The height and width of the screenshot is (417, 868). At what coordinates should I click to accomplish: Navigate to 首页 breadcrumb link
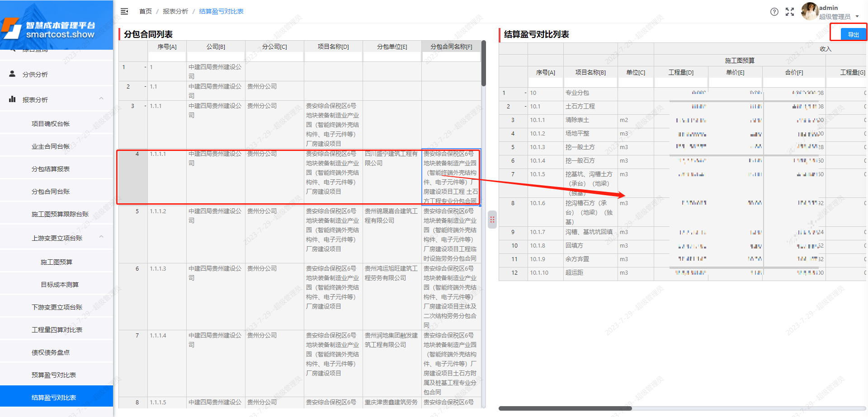tap(145, 11)
